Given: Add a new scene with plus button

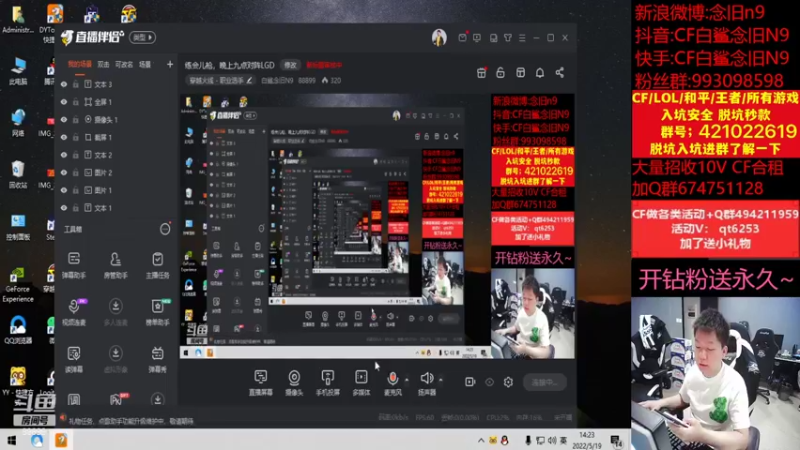Looking at the screenshot, I should click(x=170, y=64).
